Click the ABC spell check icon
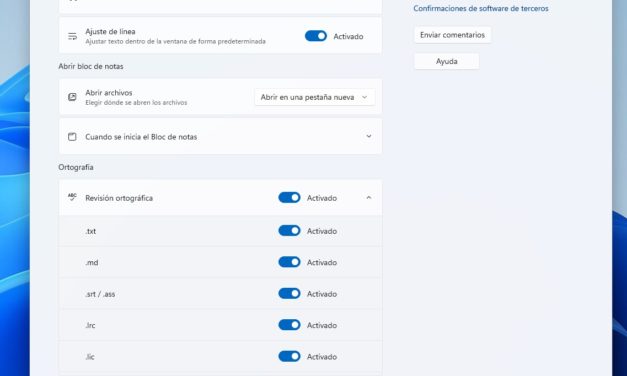This screenshot has height=376, width=627. click(x=72, y=197)
